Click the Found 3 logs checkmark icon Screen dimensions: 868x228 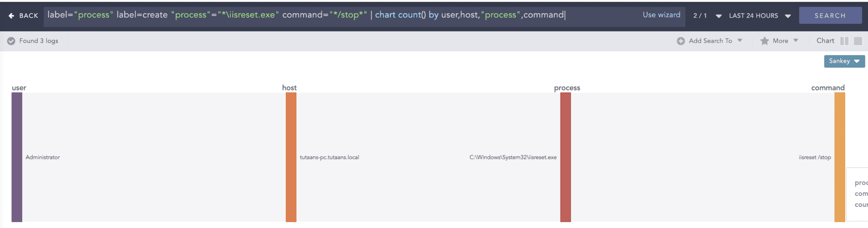[x=11, y=41]
